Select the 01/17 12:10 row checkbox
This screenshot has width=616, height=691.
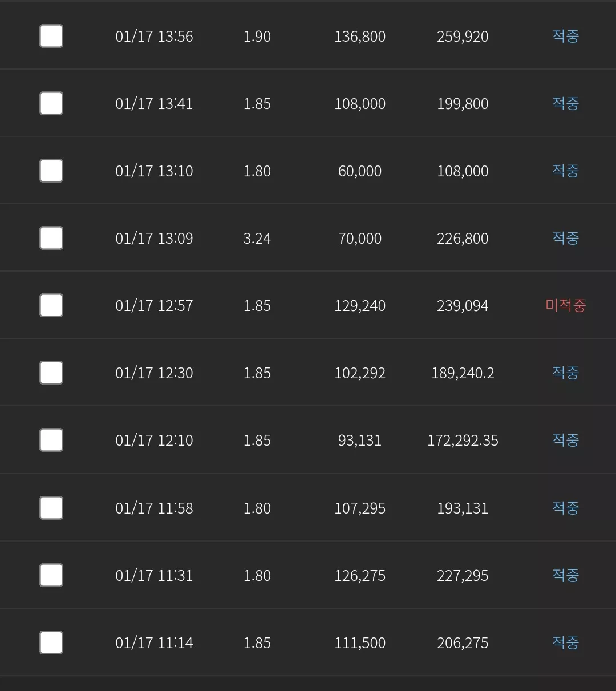pos(51,440)
